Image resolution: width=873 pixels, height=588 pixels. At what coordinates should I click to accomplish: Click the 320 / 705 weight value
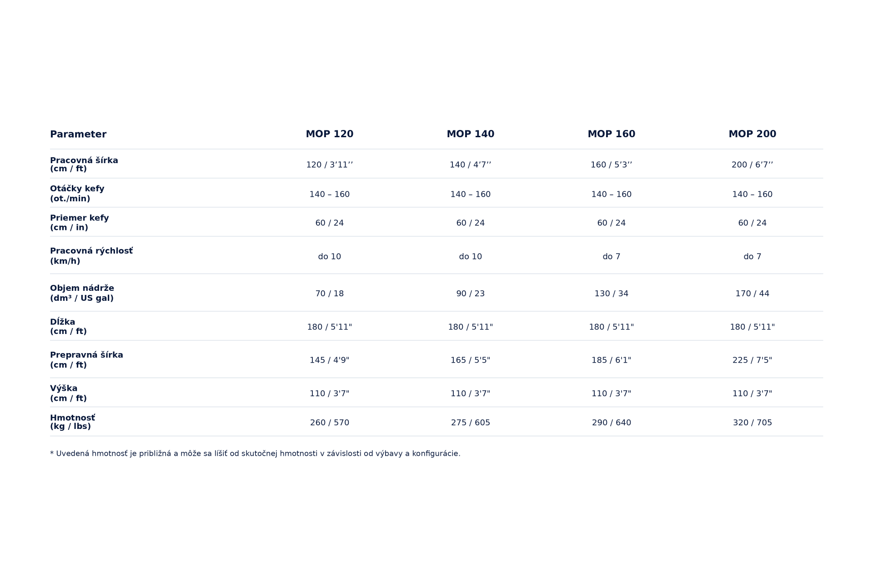[x=752, y=423]
